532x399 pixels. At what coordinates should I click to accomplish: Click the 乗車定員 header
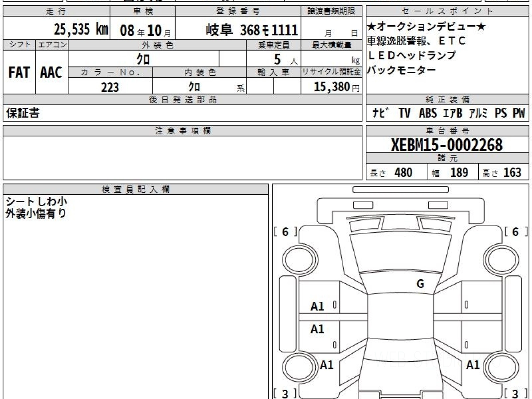point(274,45)
